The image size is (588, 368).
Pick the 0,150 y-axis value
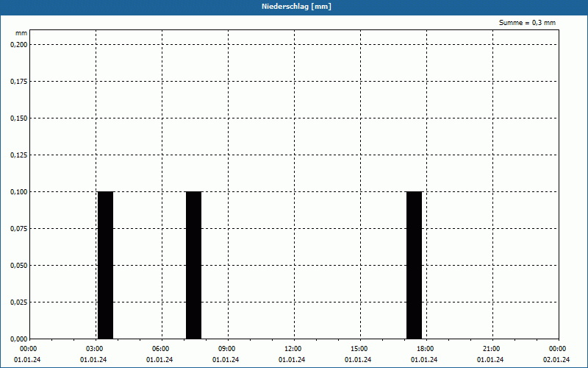tap(19, 118)
